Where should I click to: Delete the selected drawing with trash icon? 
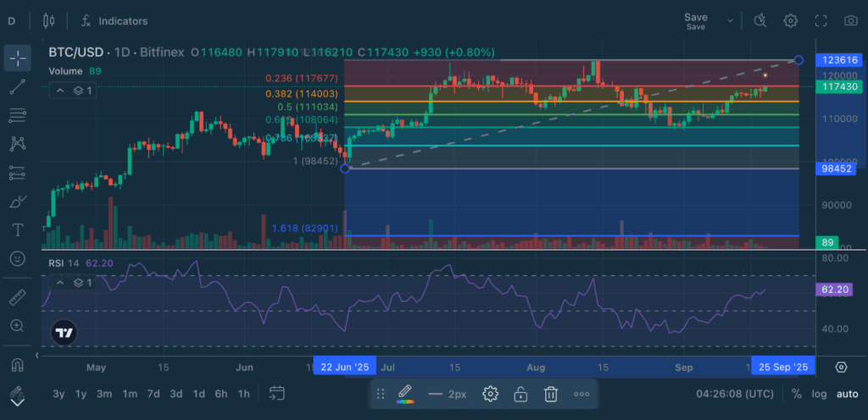coord(550,394)
